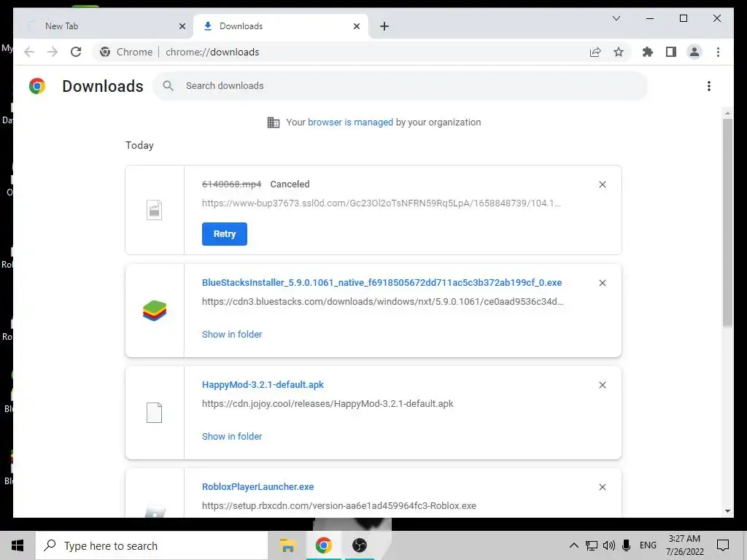747x560 pixels.
Task: Open a new browser tab
Action: [x=384, y=26]
